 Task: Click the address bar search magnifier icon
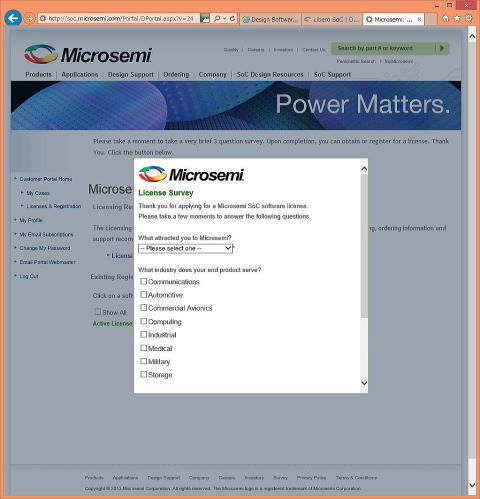[x=217, y=19]
